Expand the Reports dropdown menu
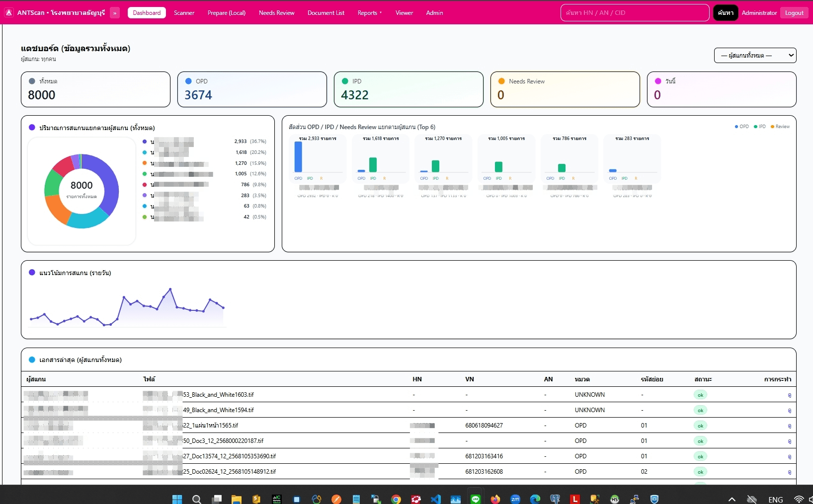This screenshot has width=813, height=504. tap(369, 13)
